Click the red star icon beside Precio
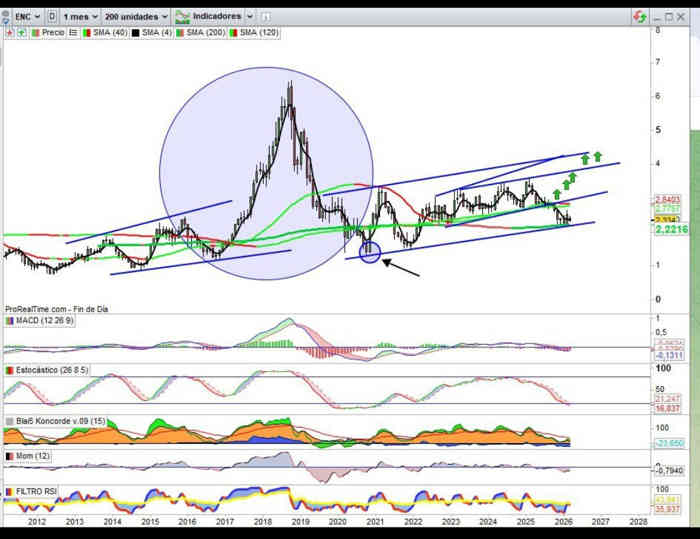 (x=10, y=33)
